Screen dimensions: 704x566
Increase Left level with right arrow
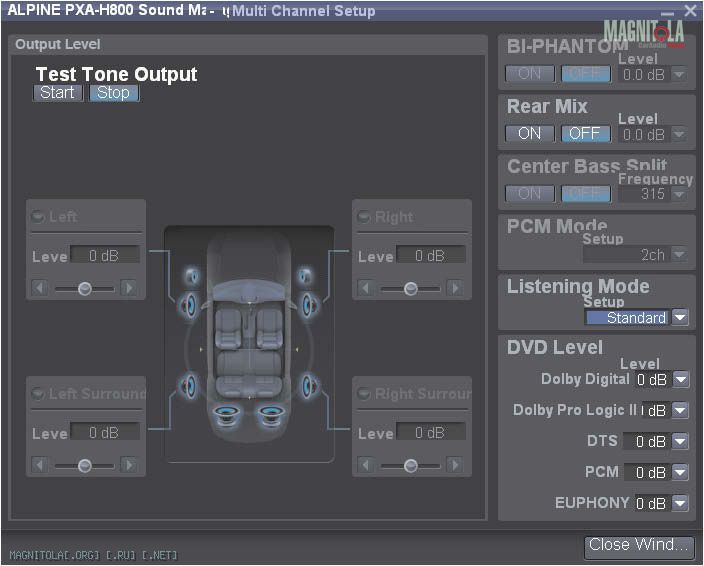coord(130,288)
